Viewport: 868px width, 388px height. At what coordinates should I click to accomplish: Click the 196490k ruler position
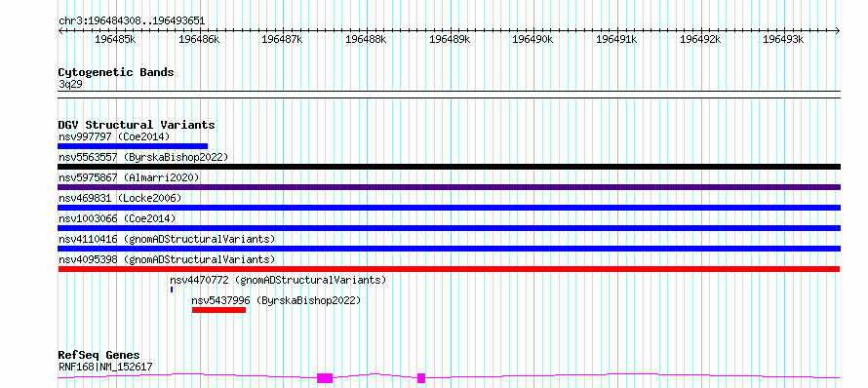click(x=533, y=39)
